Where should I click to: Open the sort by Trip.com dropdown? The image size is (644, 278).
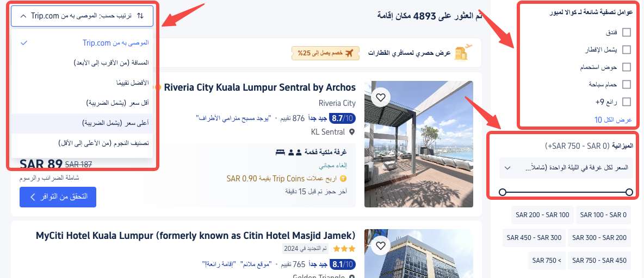[x=82, y=16]
